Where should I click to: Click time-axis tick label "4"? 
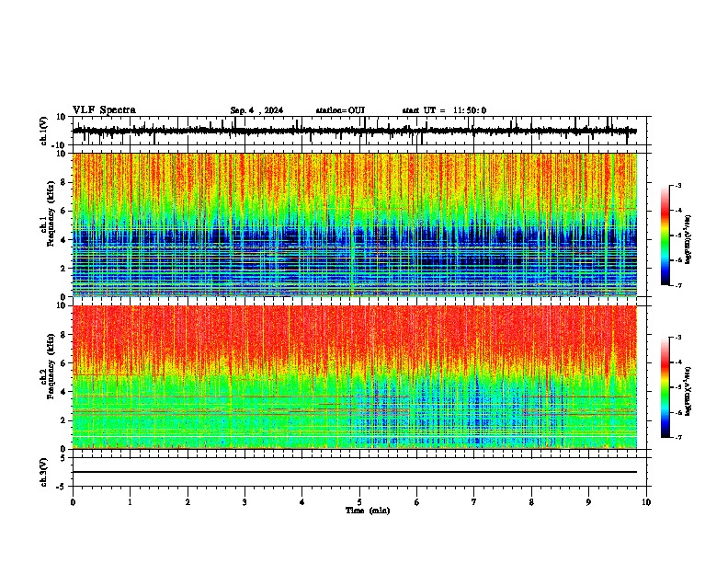302,502
